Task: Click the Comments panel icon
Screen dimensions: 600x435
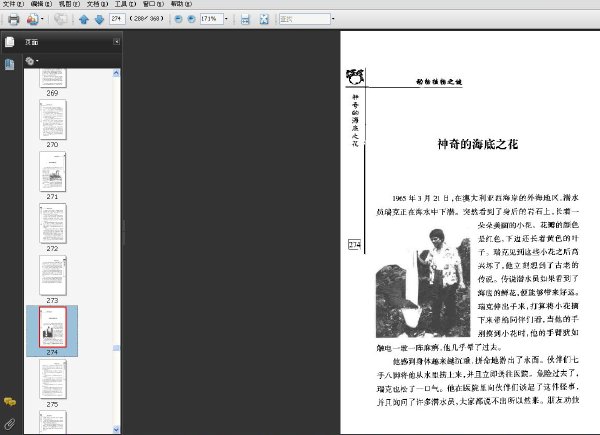Action: pyautogui.click(x=10, y=402)
